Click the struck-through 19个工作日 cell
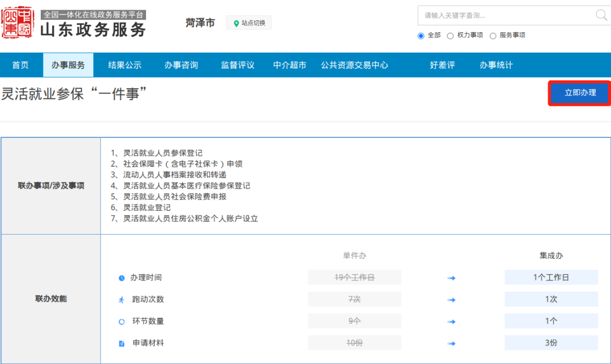The image size is (611, 364). pos(355,277)
